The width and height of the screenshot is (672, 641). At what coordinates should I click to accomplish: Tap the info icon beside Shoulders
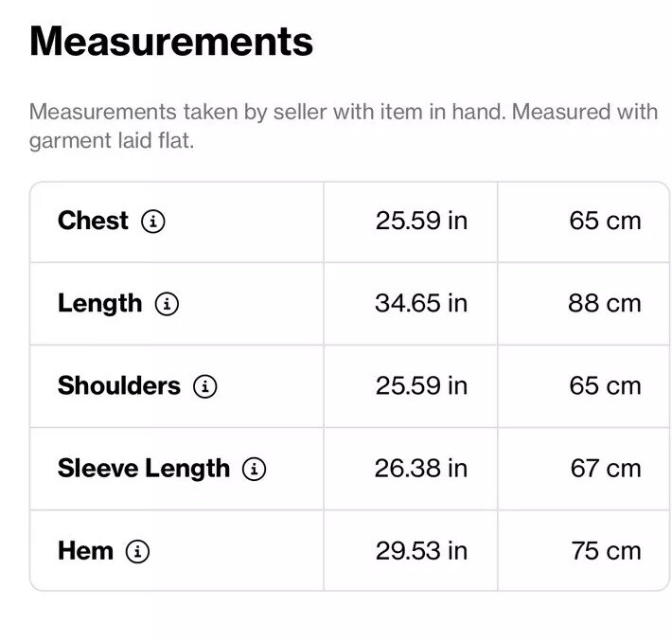pyautogui.click(x=205, y=386)
